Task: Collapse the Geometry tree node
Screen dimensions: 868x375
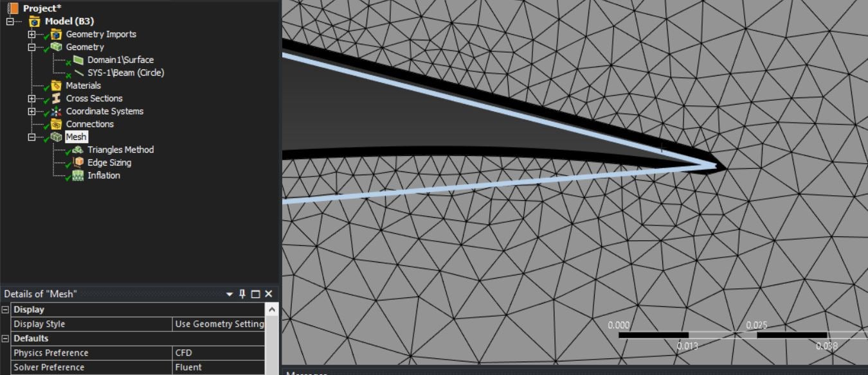Action: tap(32, 47)
